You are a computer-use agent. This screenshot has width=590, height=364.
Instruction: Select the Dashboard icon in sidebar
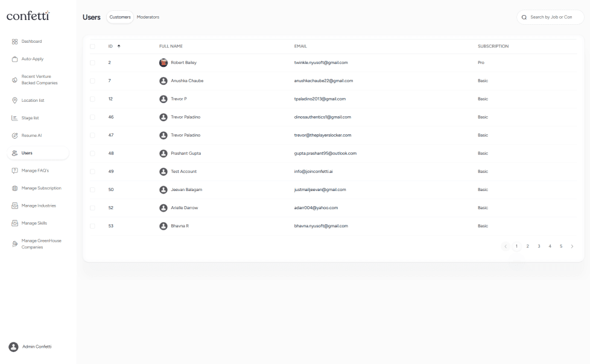click(x=14, y=41)
